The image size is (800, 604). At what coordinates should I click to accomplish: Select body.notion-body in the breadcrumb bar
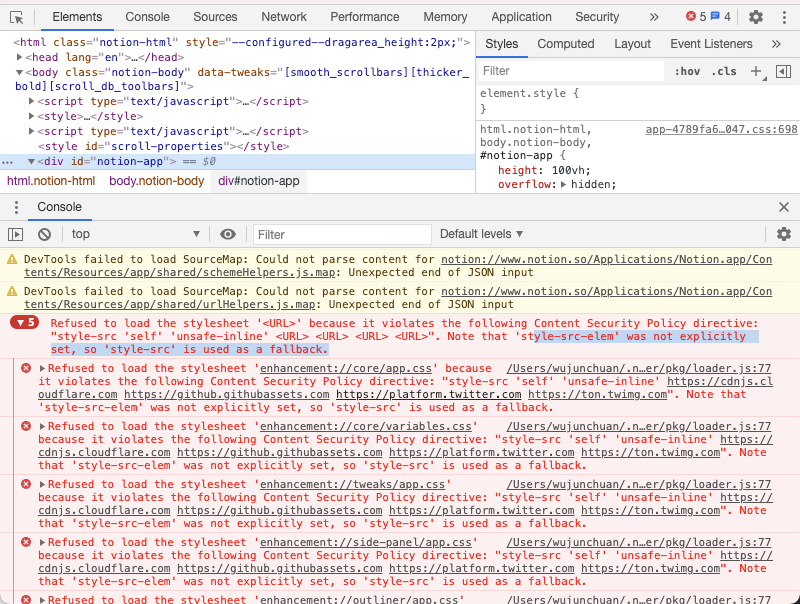coord(156,181)
